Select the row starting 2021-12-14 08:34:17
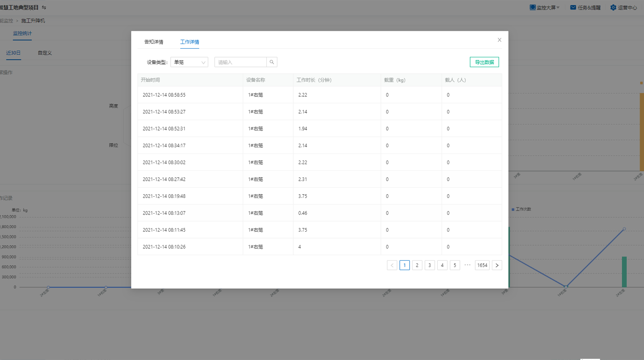The height and width of the screenshot is (360, 644). [x=320, y=145]
